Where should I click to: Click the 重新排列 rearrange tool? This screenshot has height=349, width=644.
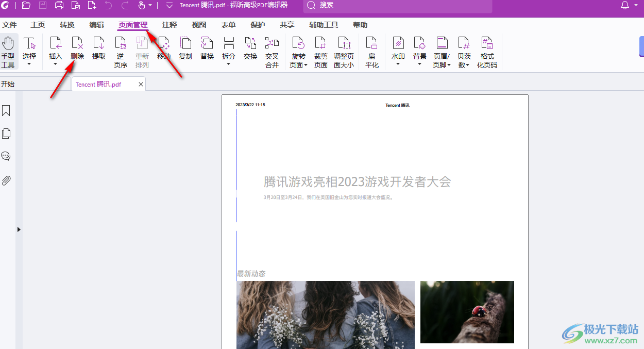pyautogui.click(x=142, y=52)
